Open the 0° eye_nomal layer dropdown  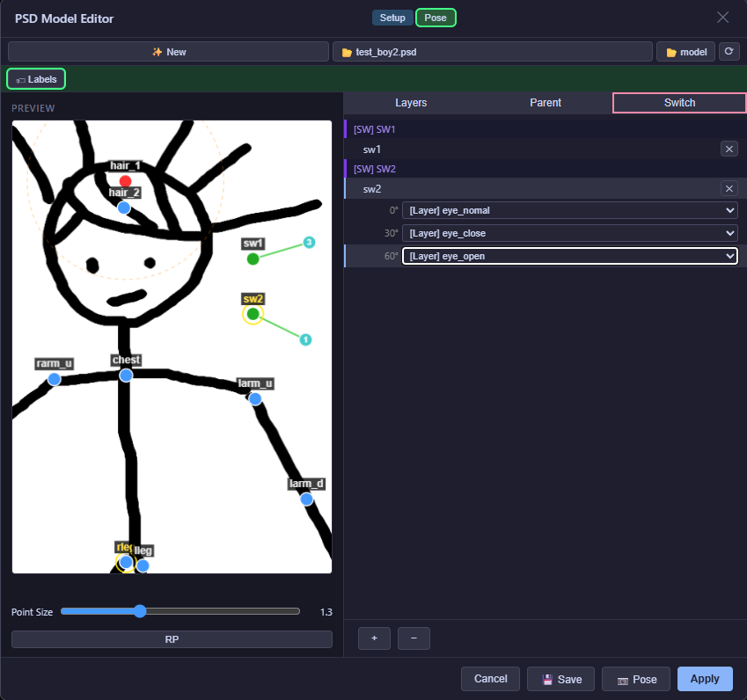(570, 210)
